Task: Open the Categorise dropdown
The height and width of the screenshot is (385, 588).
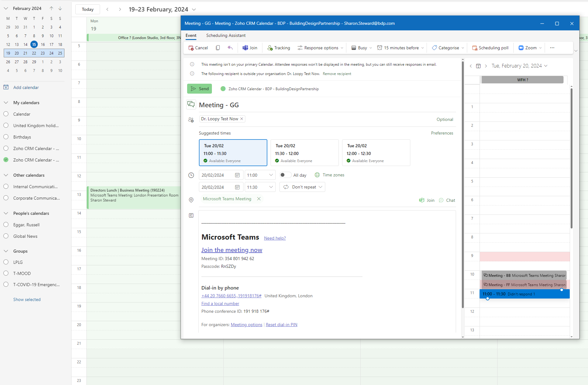Action: point(448,48)
